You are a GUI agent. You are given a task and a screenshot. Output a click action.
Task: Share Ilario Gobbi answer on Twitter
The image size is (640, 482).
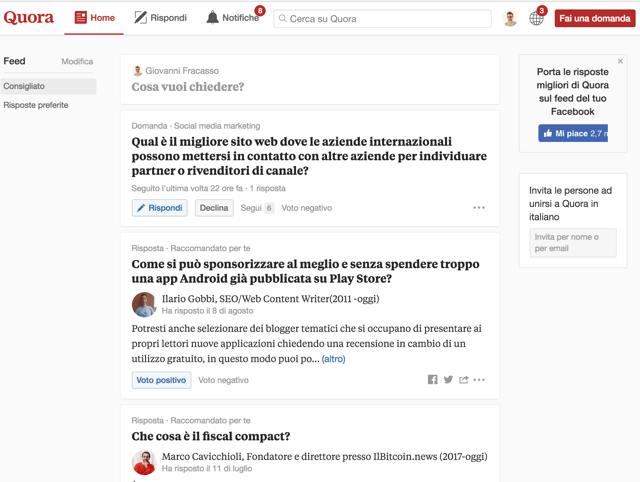click(x=448, y=380)
